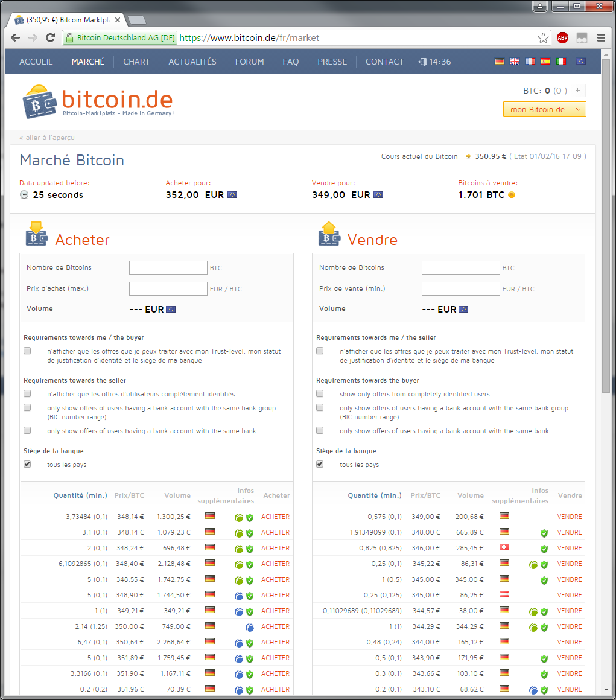The image size is (616, 700).
Task: Select the British flag language icon
Action: (515, 62)
